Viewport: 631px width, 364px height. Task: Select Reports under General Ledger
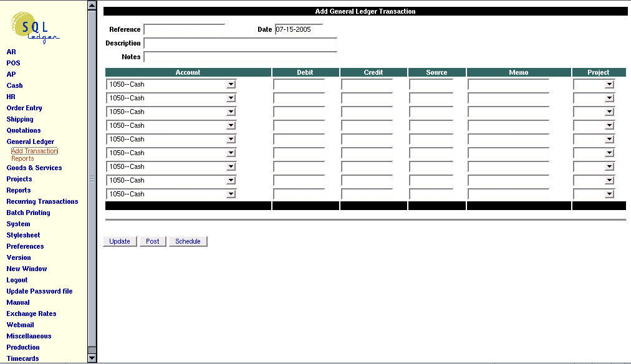[22, 158]
